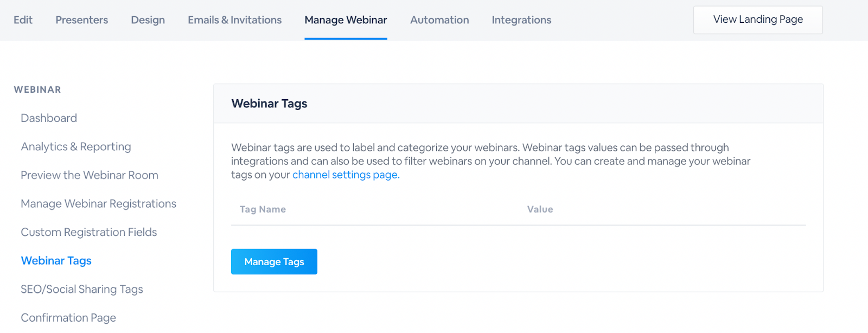Select Manage Webinar Registrations in sidebar
Screen dimensions: 868x333
(98, 204)
